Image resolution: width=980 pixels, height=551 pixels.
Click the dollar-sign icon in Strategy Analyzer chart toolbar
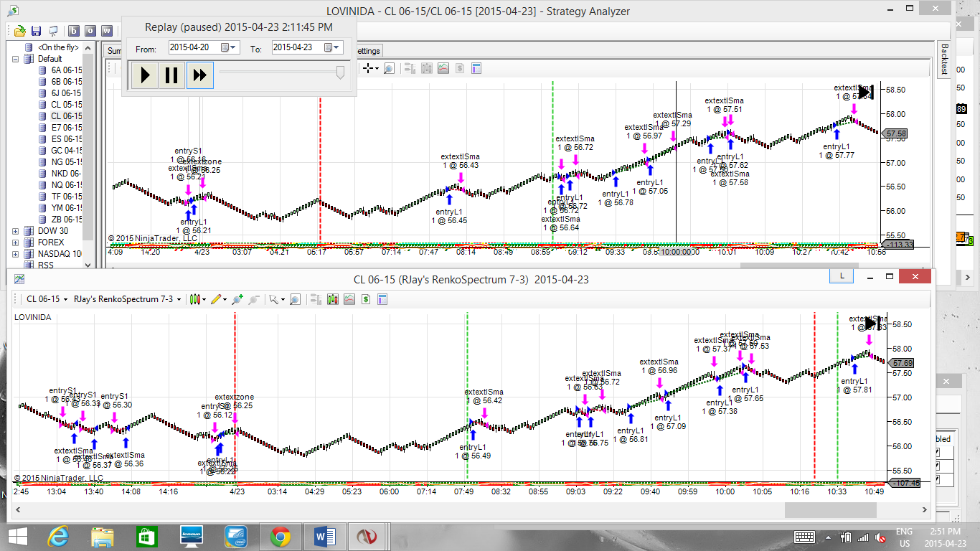[458, 68]
